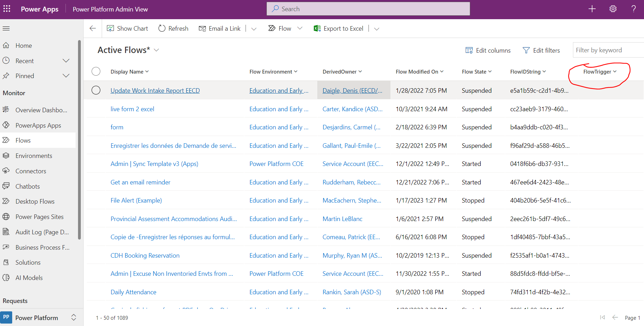Click the Refresh icon
This screenshot has height=326, width=644.
point(162,28)
